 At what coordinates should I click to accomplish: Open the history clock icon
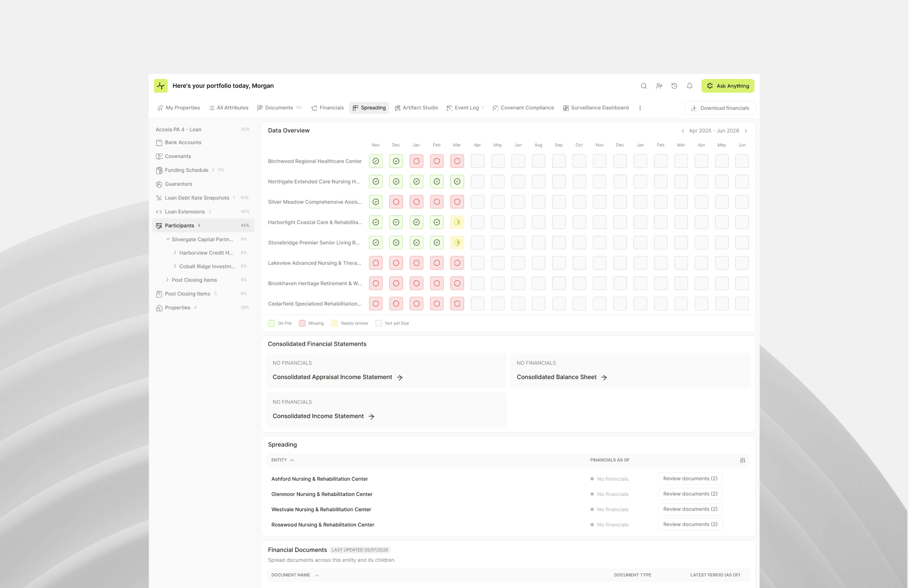[x=674, y=86]
